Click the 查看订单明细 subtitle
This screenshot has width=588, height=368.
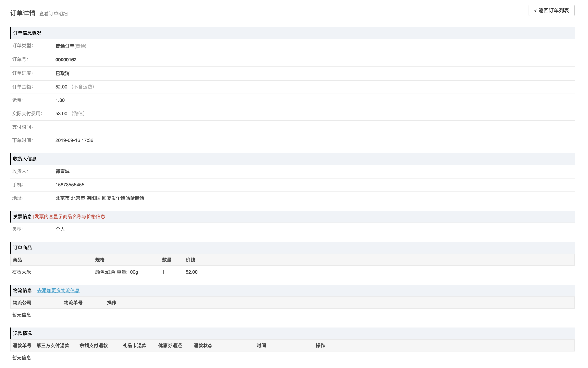coord(53,14)
